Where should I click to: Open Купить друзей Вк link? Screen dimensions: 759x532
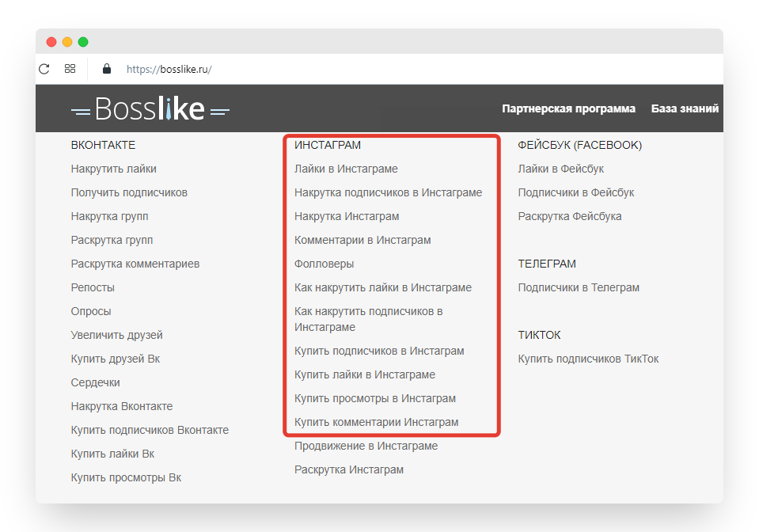pyautogui.click(x=115, y=359)
